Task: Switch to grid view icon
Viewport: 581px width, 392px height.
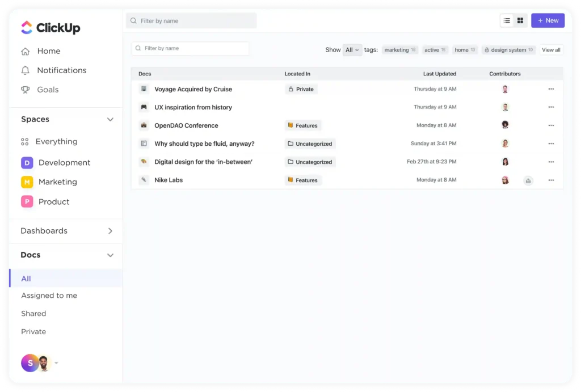Action: pos(520,21)
